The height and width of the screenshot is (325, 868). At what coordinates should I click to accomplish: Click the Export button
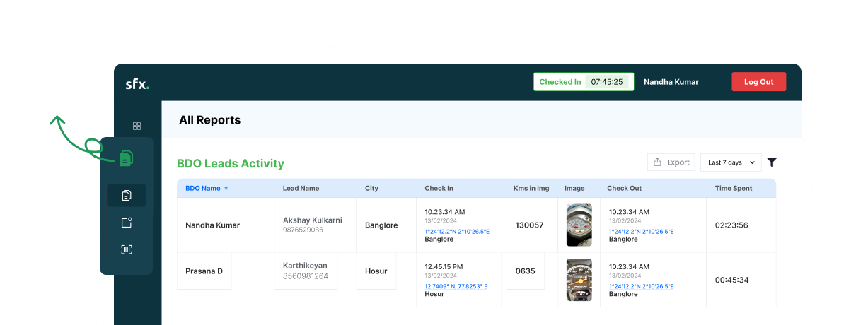[671, 162]
